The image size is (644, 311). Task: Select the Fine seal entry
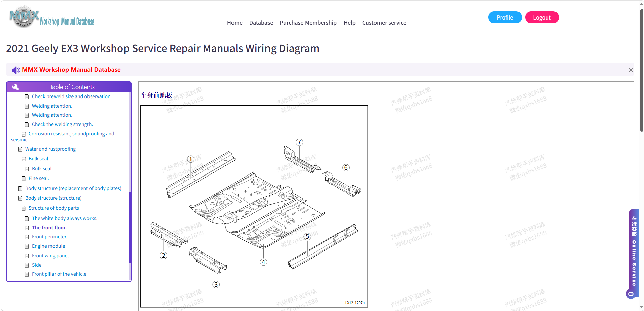click(x=39, y=178)
